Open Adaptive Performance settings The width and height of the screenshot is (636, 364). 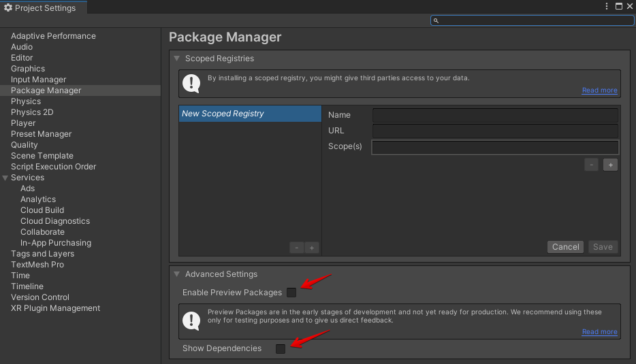53,36
